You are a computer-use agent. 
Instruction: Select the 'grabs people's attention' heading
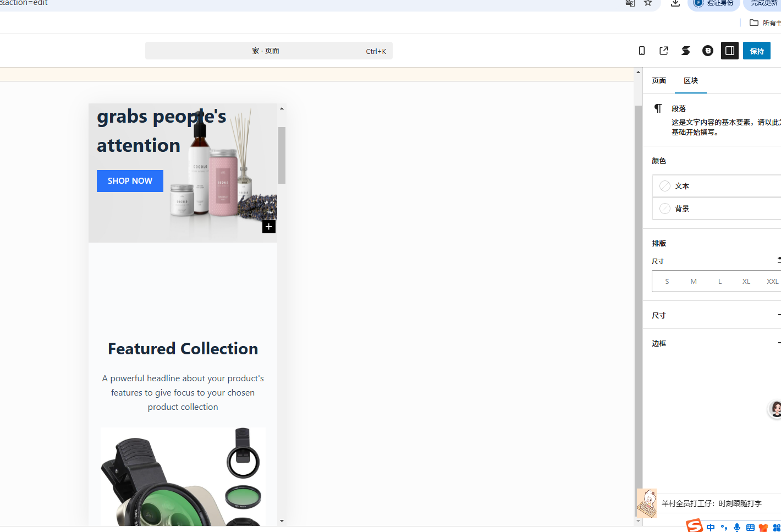tap(162, 131)
